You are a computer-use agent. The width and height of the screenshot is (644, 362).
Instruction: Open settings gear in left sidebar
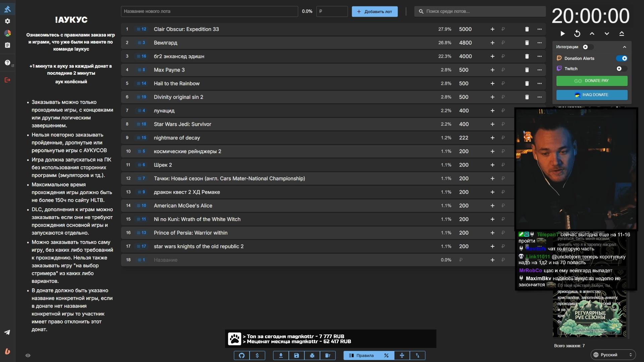pos(7,21)
